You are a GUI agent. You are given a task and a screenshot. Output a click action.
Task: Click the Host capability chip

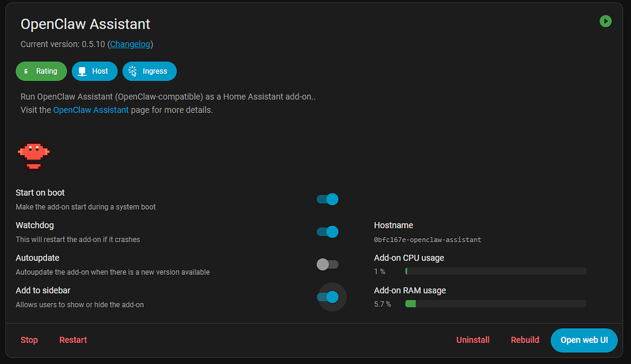[x=94, y=71]
